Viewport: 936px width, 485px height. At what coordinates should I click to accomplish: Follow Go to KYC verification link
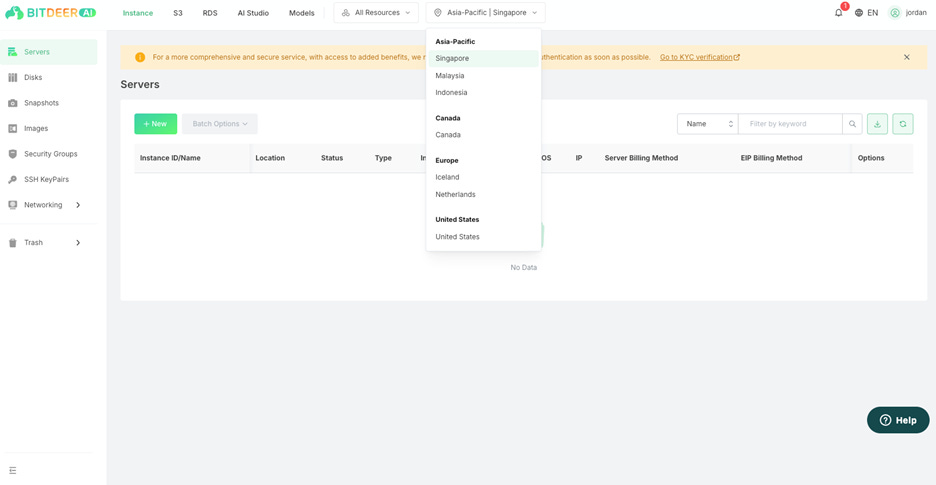point(700,57)
